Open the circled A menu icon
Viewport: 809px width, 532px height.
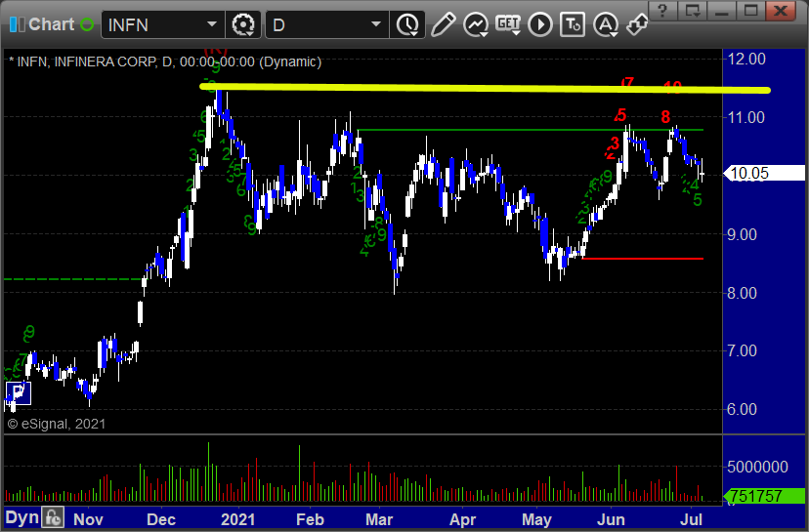pos(605,24)
